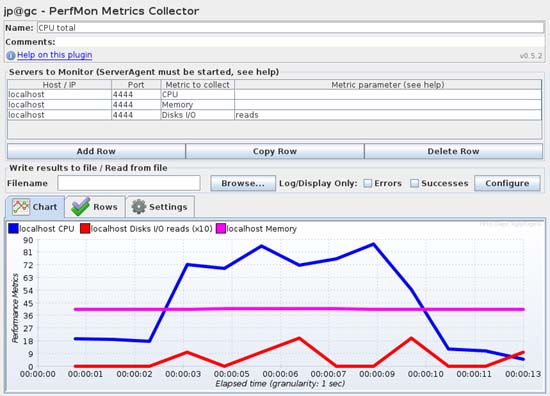Select the CPU metric cell
Image resolution: width=550 pixels, height=396 pixels.
coord(197,95)
